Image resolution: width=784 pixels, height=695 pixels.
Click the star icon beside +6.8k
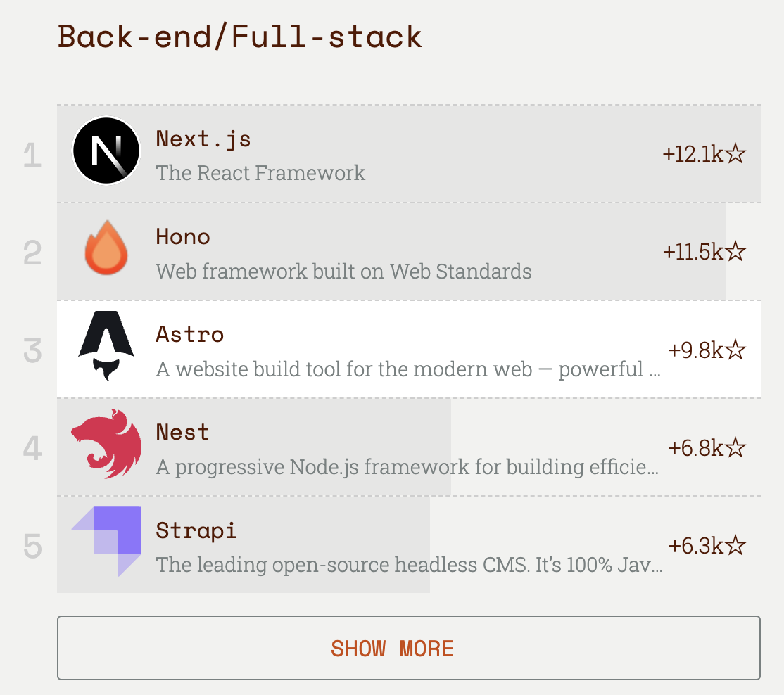click(735, 447)
